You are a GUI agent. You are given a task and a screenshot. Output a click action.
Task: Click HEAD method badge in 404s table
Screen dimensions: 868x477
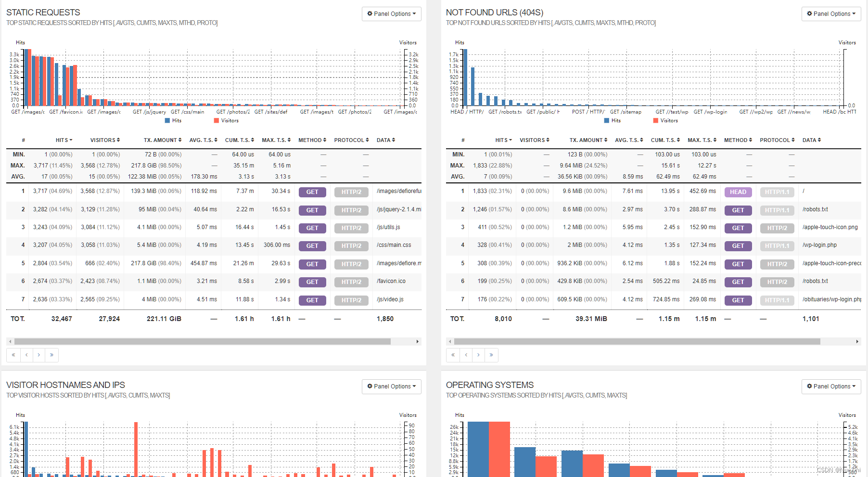(738, 192)
